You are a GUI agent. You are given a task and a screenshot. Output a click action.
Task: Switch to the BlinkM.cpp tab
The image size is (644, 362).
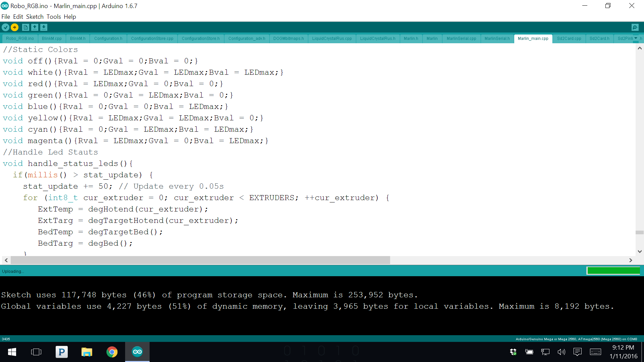52,39
